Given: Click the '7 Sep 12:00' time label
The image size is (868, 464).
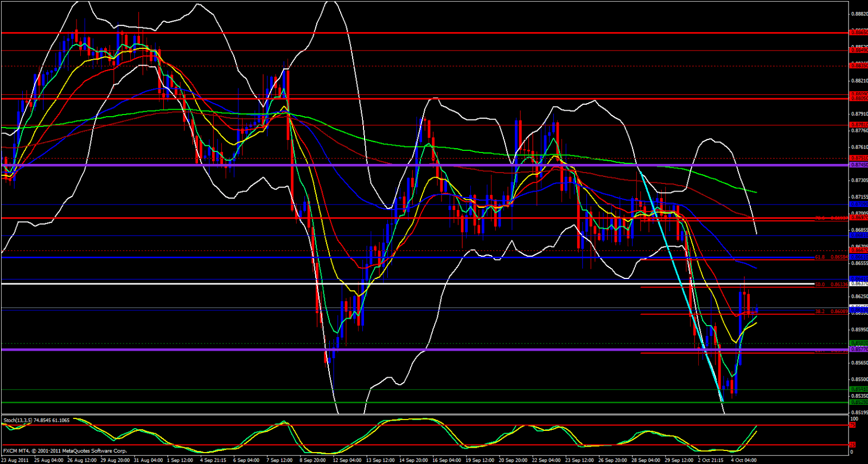Looking at the screenshot, I should (279, 460).
